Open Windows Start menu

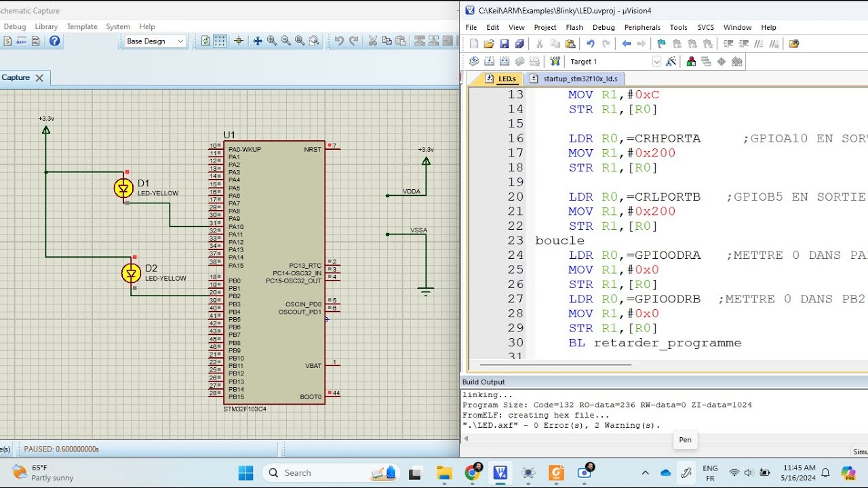point(245,472)
